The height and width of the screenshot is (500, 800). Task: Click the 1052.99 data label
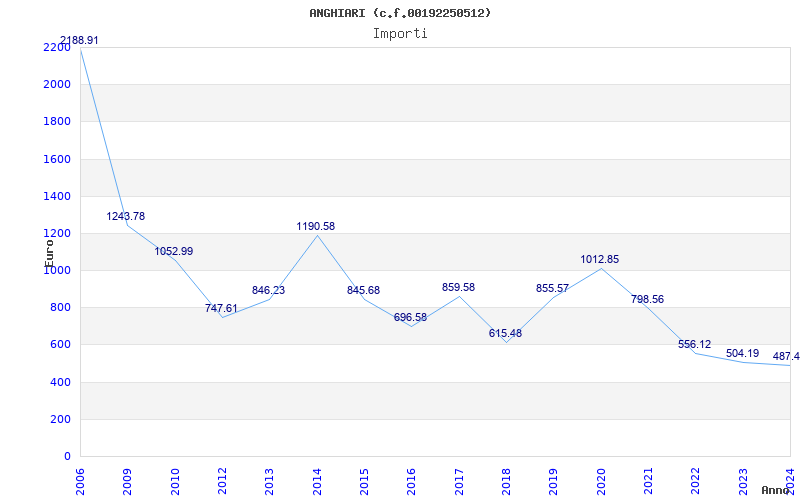tap(174, 251)
